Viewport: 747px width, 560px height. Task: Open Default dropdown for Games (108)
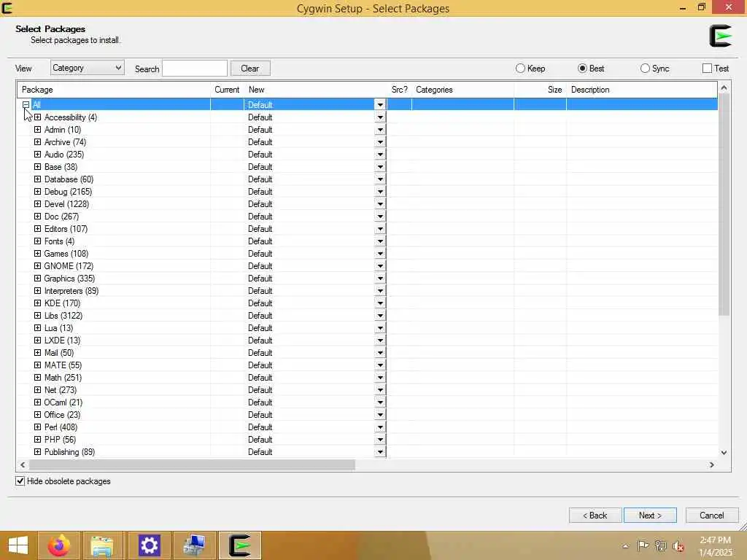[379, 253]
